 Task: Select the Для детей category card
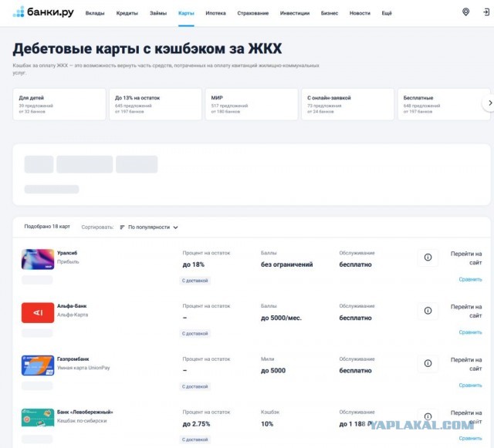[59, 104]
